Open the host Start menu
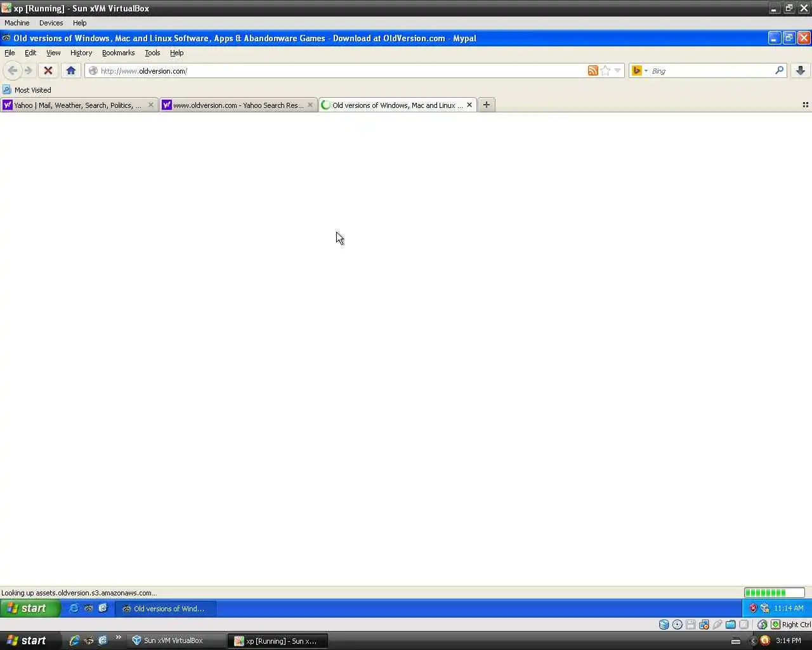The height and width of the screenshot is (650, 812). pos(30,640)
